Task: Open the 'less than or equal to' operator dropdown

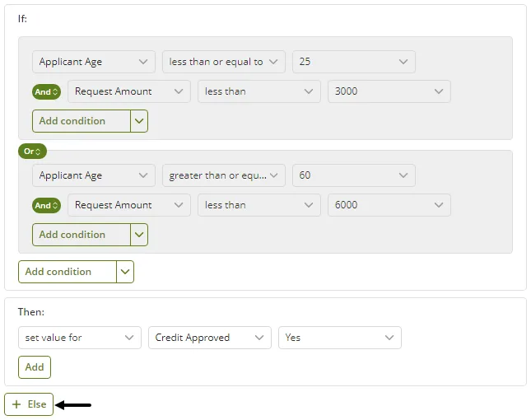Action: (223, 62)
